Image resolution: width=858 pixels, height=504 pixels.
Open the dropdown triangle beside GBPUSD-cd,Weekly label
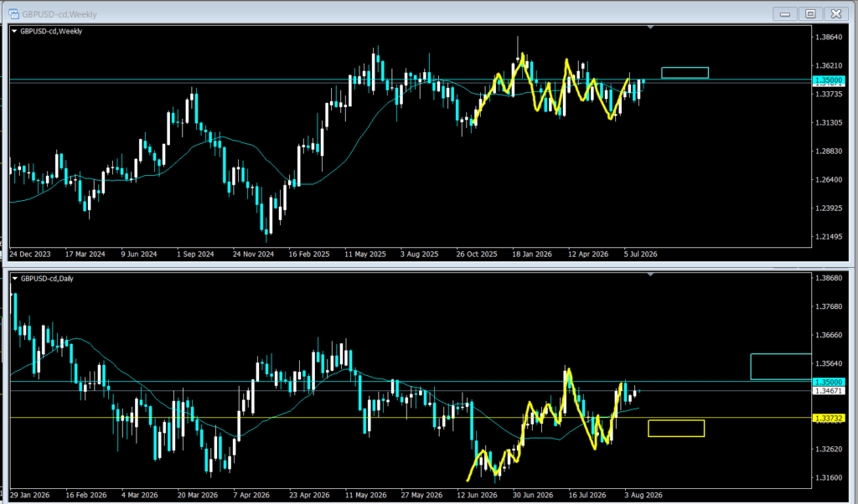tap(15, 32)
